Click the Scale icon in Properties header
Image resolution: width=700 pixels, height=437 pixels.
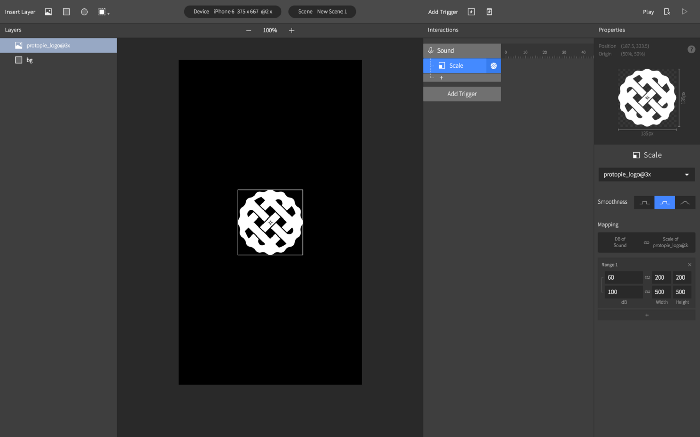pyautogui.click(x=636, y=155)
